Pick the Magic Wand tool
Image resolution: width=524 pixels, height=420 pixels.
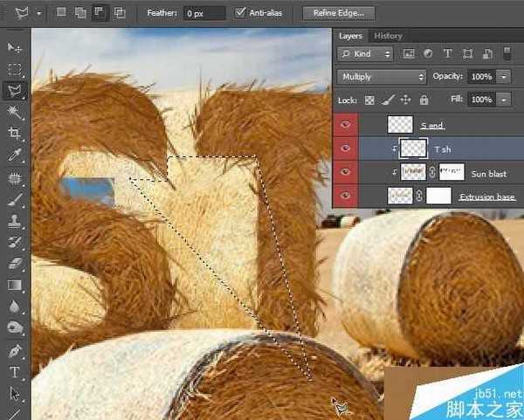[x=15, y=112]
